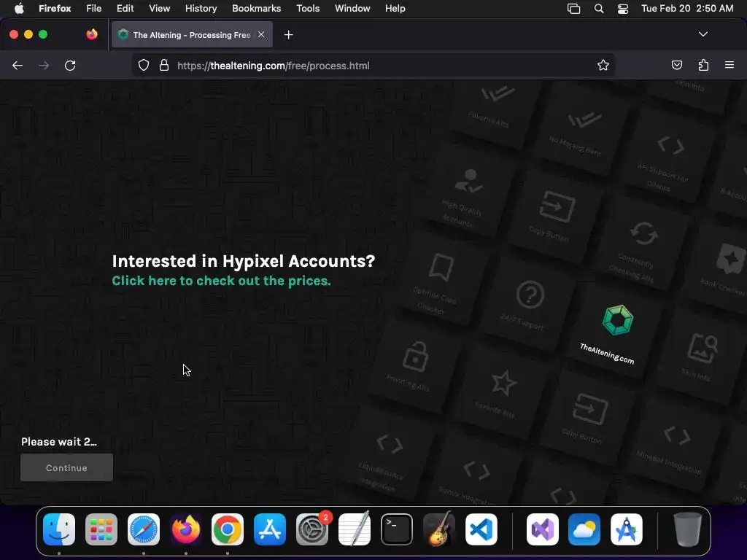Open Save to Pocket icon
The height and width of the screenshot is (560, 747).
tap(676, 65)
